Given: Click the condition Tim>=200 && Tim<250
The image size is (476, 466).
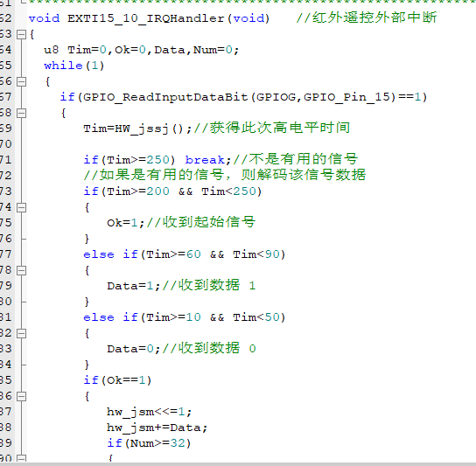Looking at the screenshot, I should tap(183, 191).
